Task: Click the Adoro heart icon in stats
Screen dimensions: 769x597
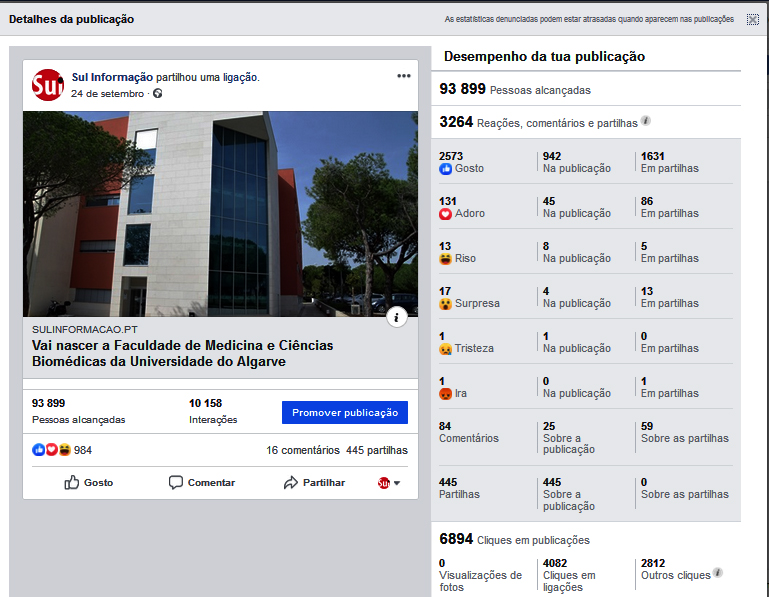Action: tap(445, 214)
